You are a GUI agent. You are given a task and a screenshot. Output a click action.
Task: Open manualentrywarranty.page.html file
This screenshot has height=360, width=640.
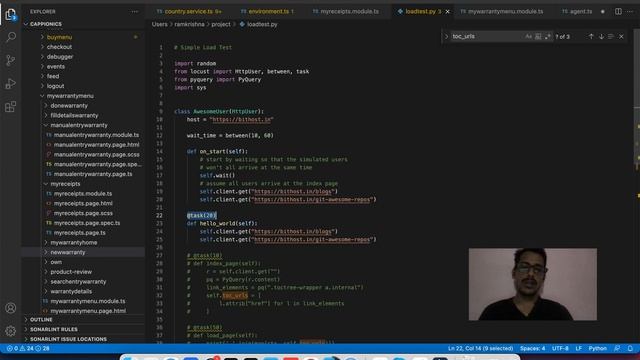pos(96,145)
